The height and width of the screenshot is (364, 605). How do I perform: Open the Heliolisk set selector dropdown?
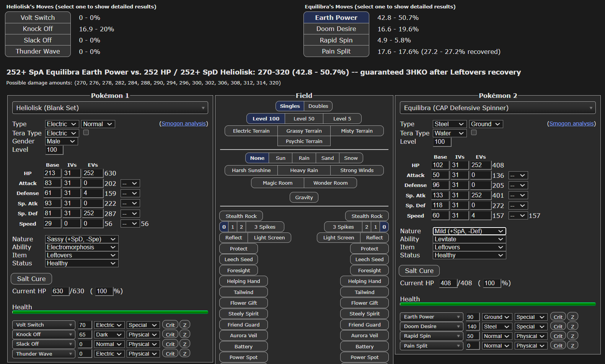pyautogui.click(x=110, y=108)
